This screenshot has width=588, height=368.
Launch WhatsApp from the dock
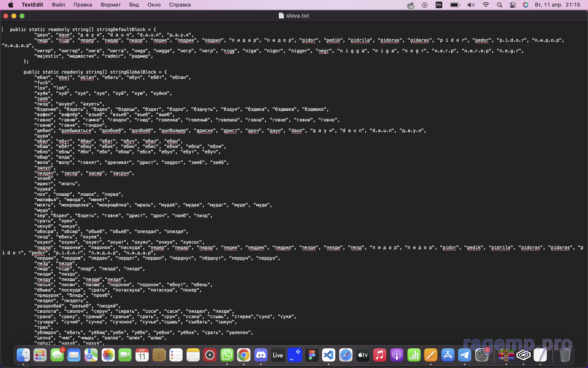pyautogui.click(x=227, y=355)
